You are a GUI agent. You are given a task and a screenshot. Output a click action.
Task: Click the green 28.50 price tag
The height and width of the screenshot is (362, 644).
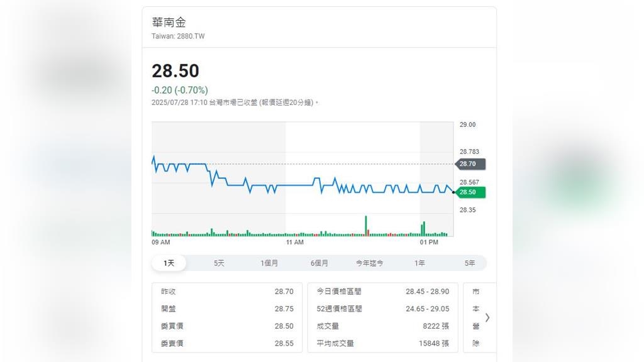[470, 192]
